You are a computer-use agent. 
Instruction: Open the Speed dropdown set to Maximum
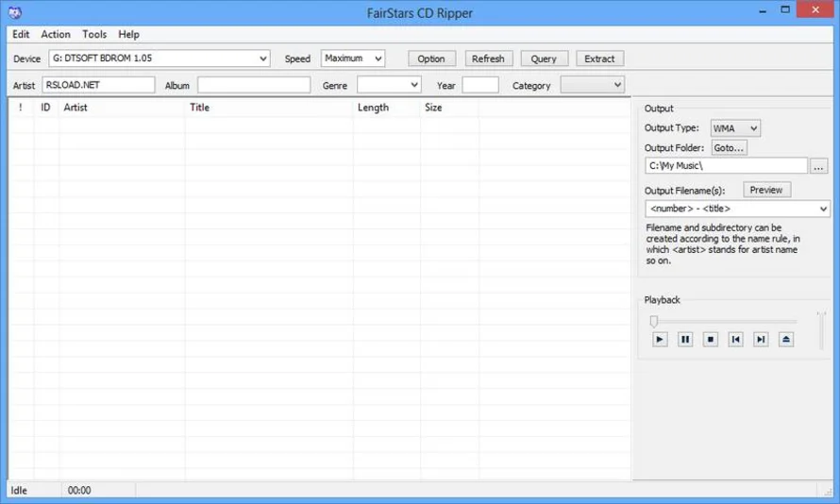click(x=353, y=59)
